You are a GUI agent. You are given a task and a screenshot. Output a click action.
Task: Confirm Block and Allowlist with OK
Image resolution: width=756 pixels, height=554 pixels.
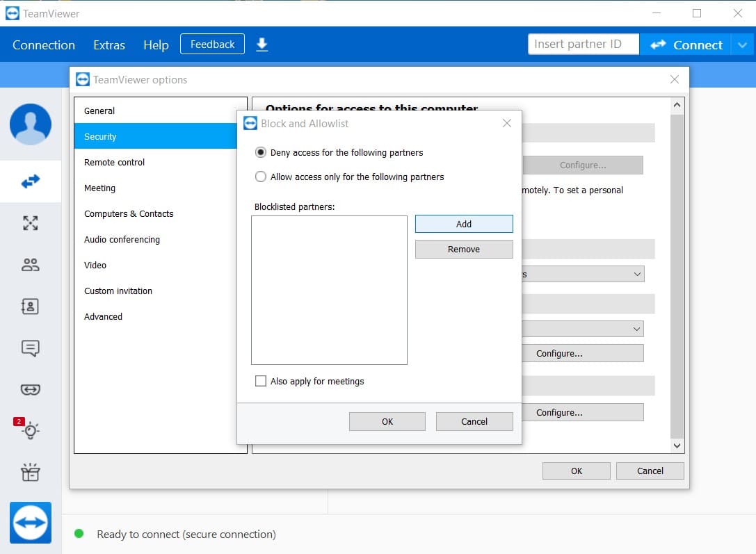pos(387,421)
